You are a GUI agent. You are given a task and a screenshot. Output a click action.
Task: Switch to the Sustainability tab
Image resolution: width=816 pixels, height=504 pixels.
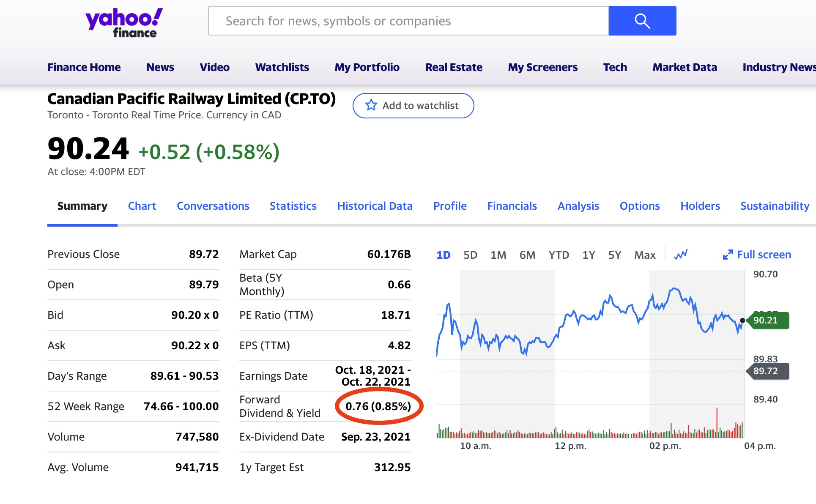[x=775, y=206]
